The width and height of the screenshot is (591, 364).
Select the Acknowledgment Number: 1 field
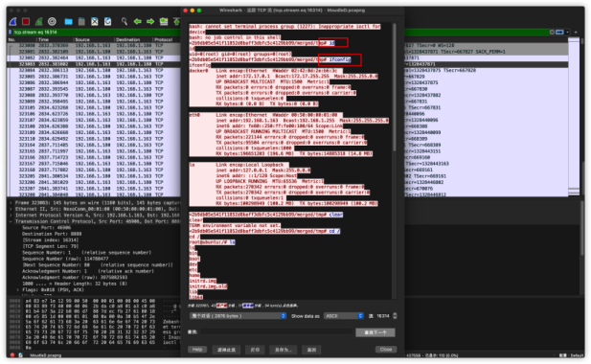click(87, 271)
